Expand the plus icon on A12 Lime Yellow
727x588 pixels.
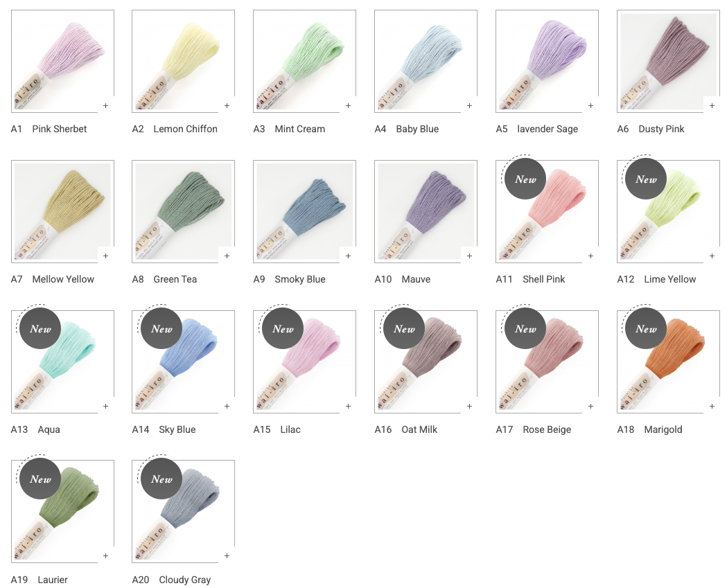(x=712, y=256)
